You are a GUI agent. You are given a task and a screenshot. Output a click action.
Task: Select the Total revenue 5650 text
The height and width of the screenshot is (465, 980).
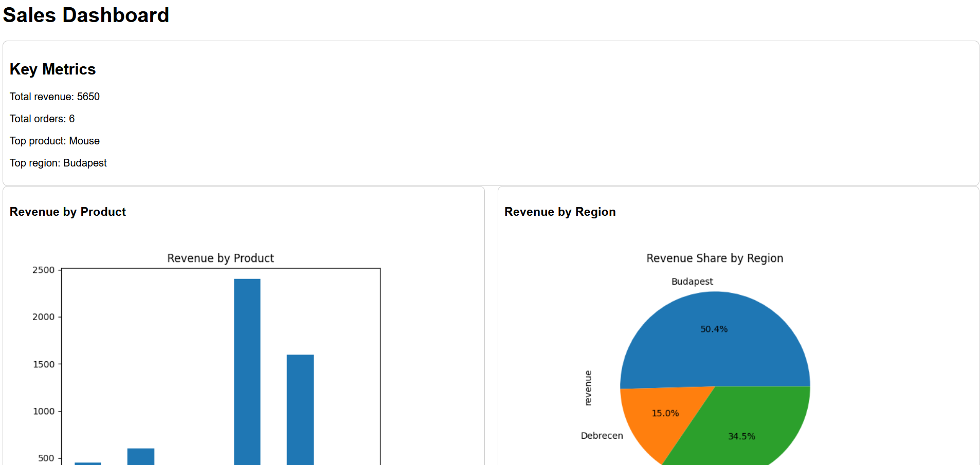55,97
